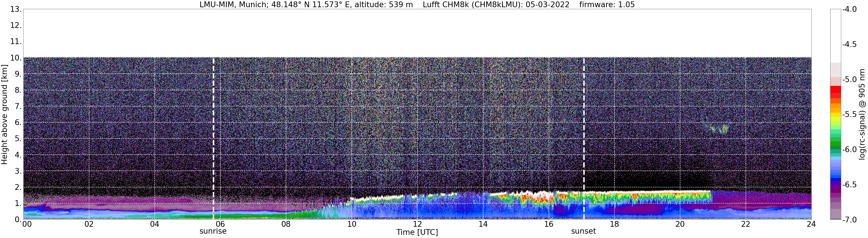The width and height of the screenshot is (868, 238).
Task: Click the 'sunset' label below the axis
Action: (584, 231)
